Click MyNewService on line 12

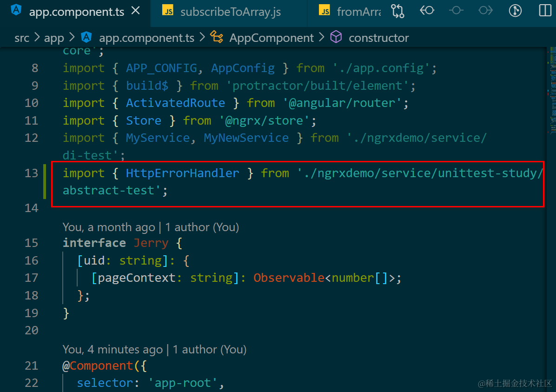[x=246, y=138]
